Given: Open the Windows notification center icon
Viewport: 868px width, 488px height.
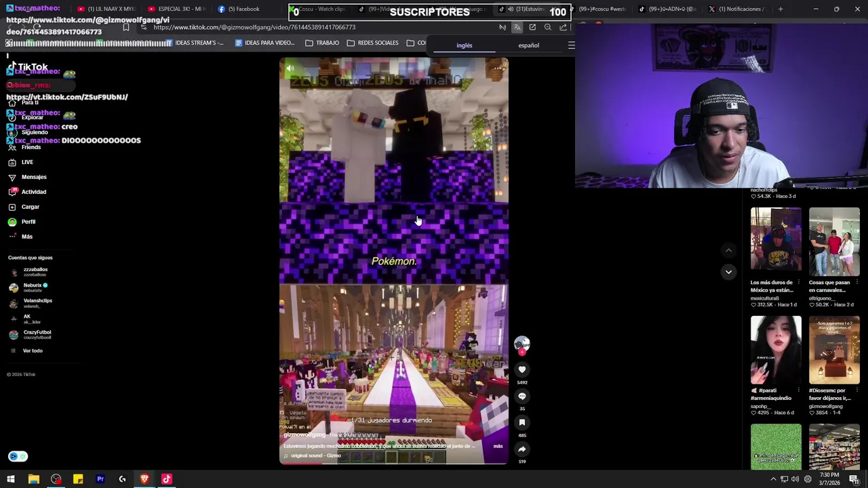Looking at the screenshot, I should (x=854, y=479).
